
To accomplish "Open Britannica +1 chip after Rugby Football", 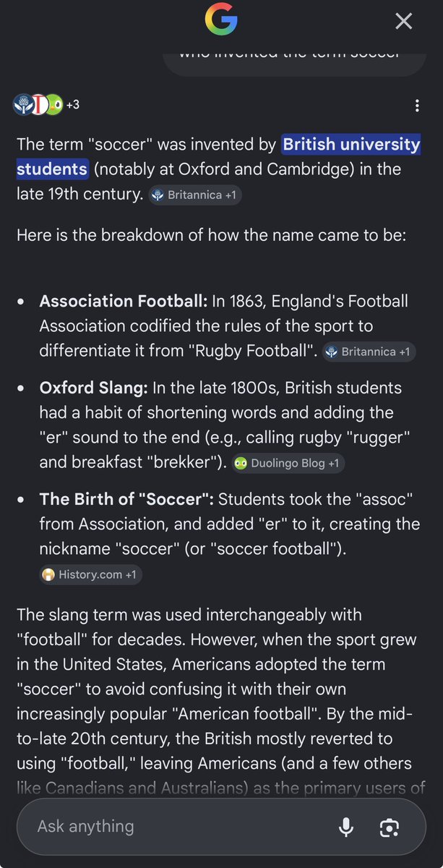I will point(369,352).
